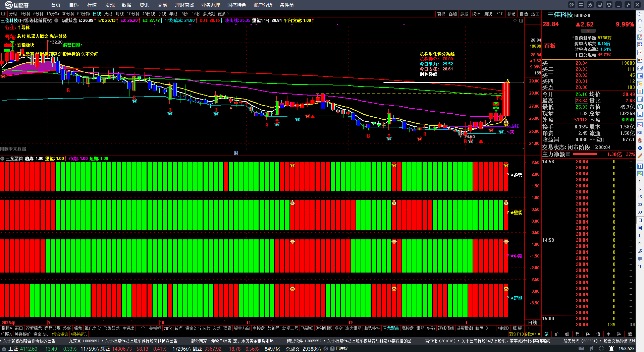The image size is (644, 352).
Task: Toggle 统计 statistics mode
Action: click(476, 14)
